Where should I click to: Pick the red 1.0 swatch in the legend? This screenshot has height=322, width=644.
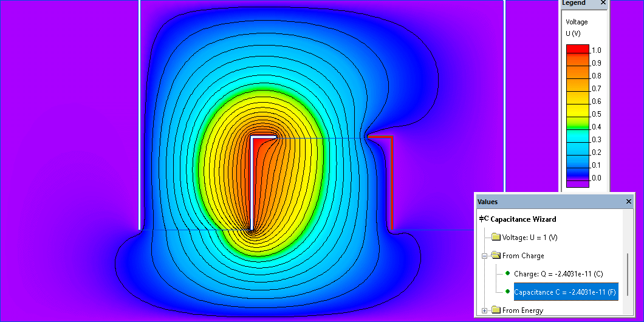tap(577, 49)
